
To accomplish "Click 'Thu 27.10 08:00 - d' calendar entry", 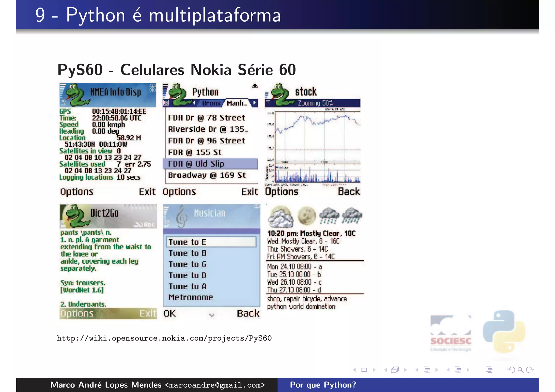I will pos(294,290).
